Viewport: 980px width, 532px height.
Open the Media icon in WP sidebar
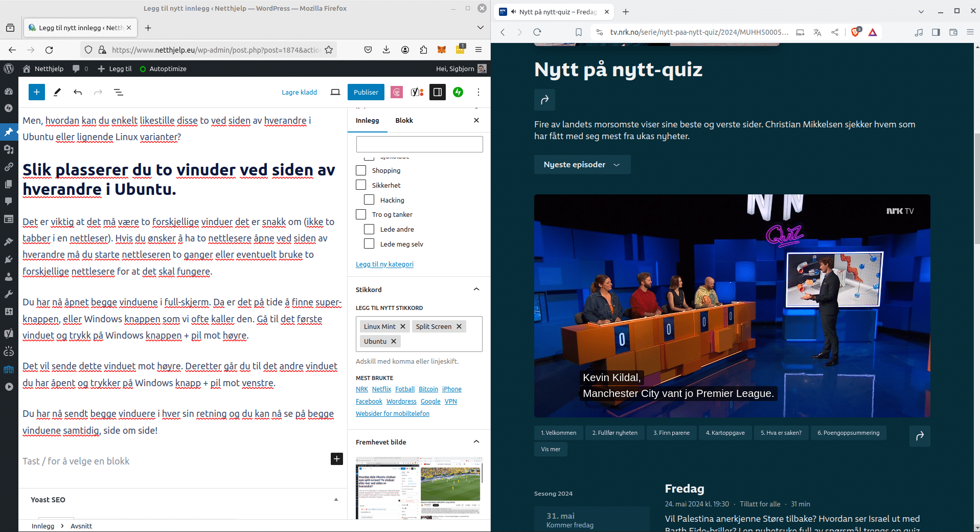click(x=9, y=149)
